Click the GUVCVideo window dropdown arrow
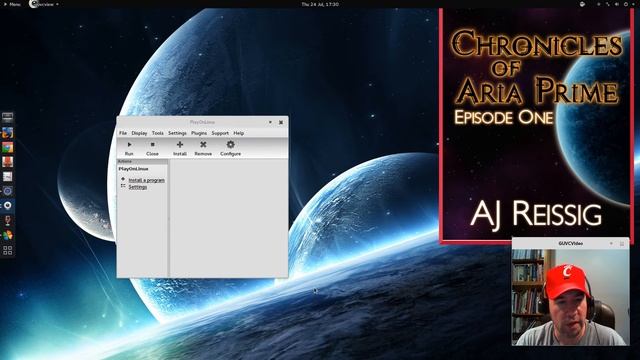Viewport: 640px width, 360px height. point(611,243)
